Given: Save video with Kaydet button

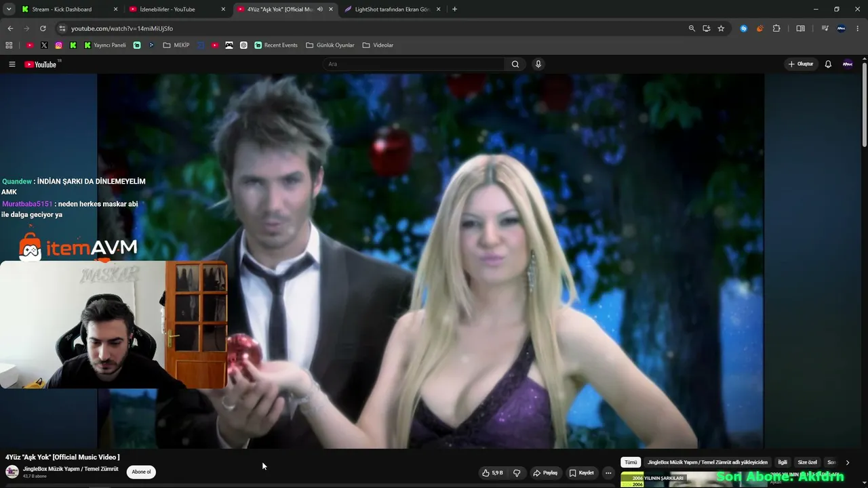Looking at the screenshot, I should pyautogui.click(x=582, y=473).
